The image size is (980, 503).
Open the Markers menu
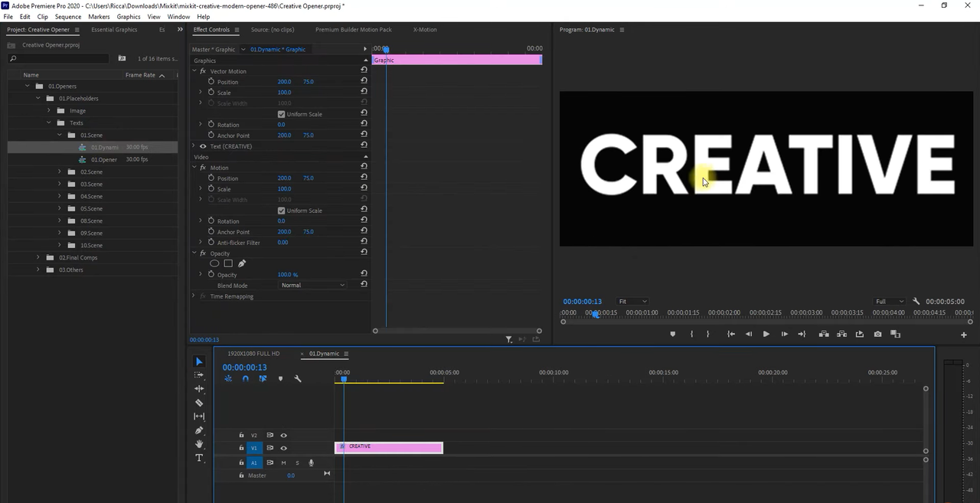(99, 16)
